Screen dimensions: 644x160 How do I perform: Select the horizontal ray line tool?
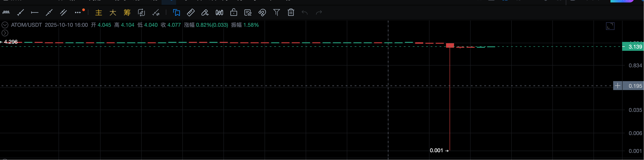click(x=34, y=12)
